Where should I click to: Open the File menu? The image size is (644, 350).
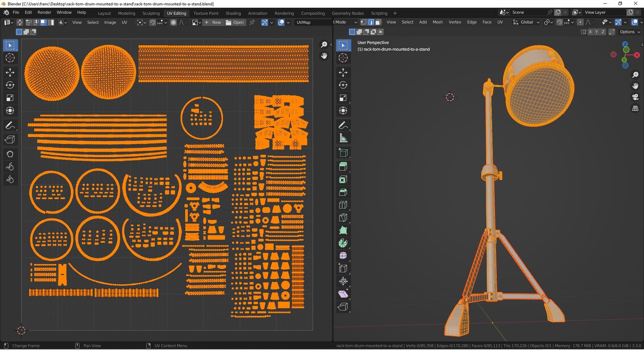point(16,12)
